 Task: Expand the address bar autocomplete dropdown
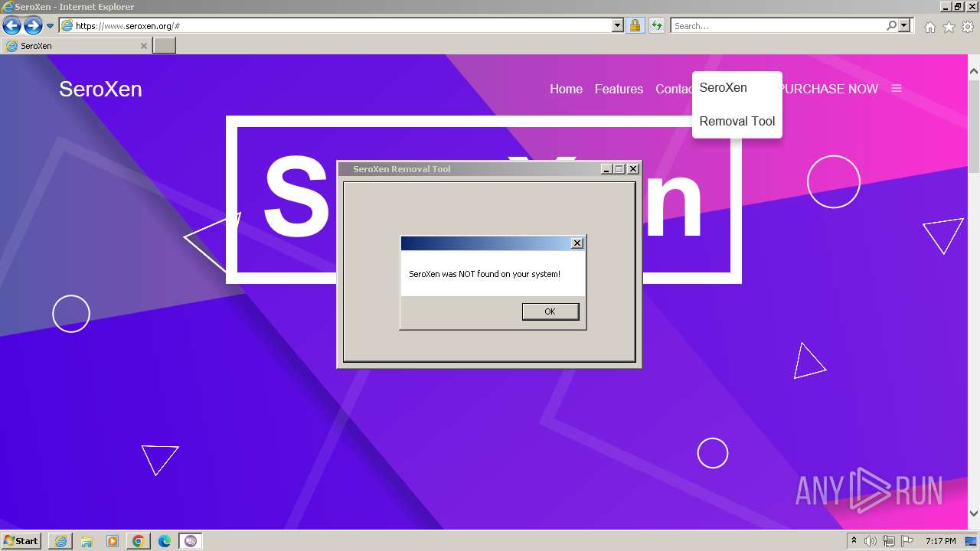[618, 26]
